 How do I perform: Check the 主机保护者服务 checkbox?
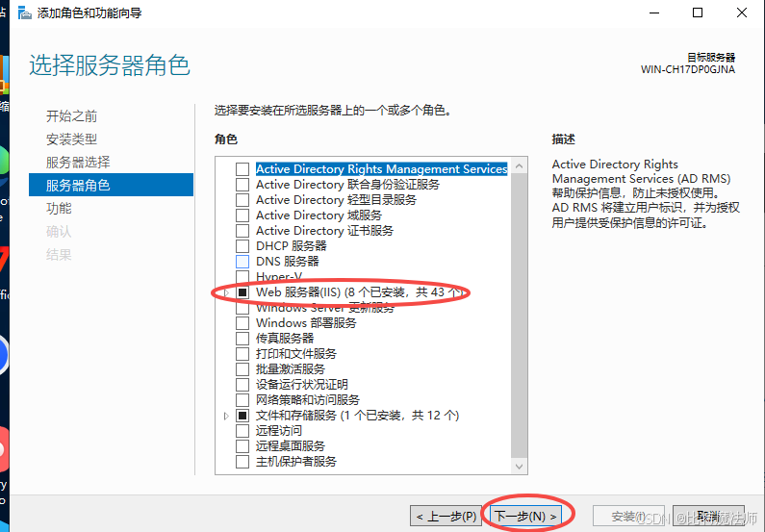click(x=242, y=462)
